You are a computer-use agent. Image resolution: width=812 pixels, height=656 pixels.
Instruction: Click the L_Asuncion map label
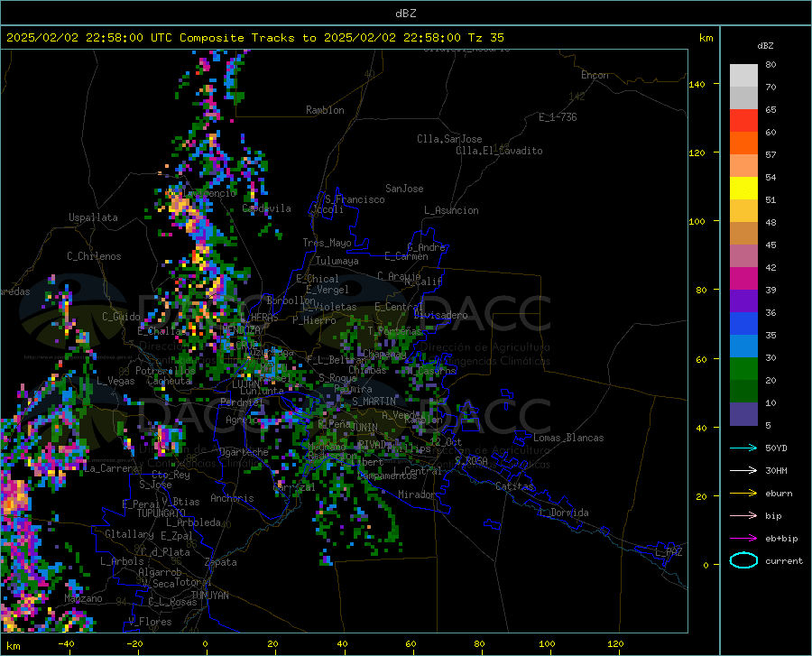point(451,210)
